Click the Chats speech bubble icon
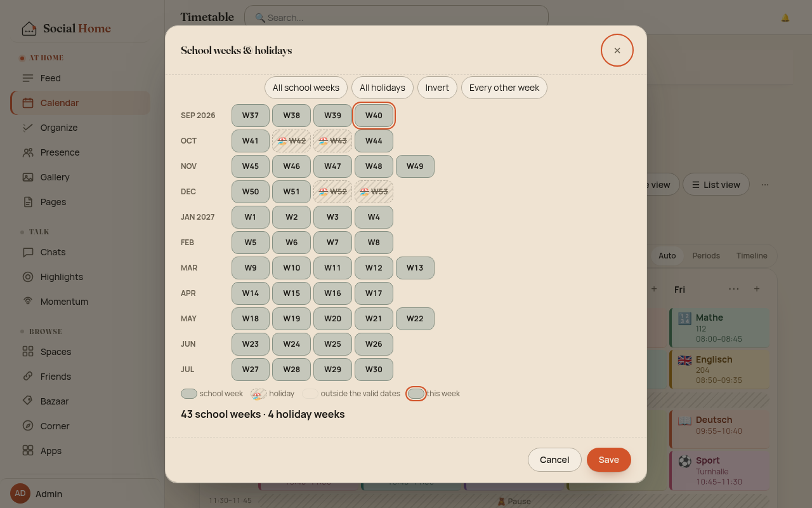 (x=28, y=252)
